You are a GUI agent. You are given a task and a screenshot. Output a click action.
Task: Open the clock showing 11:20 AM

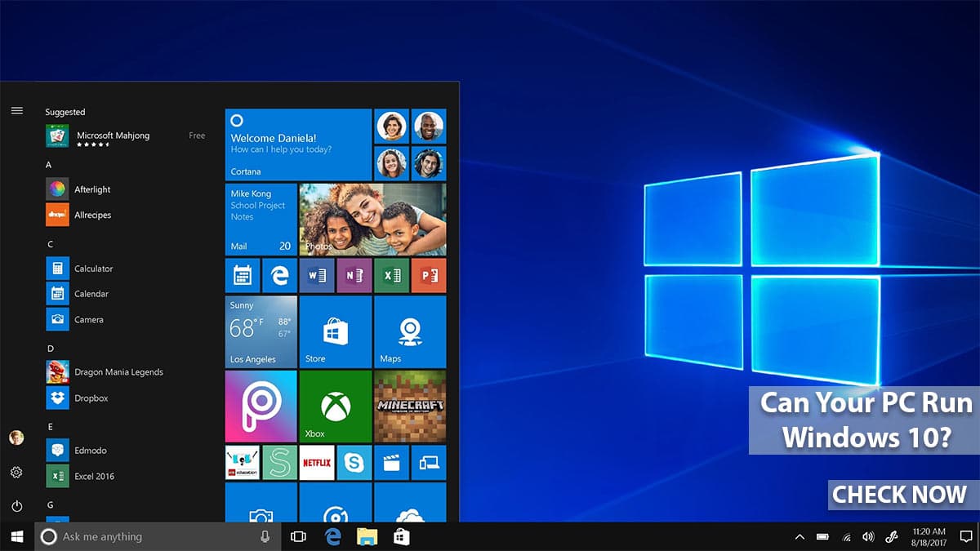(x=928, y=536)
